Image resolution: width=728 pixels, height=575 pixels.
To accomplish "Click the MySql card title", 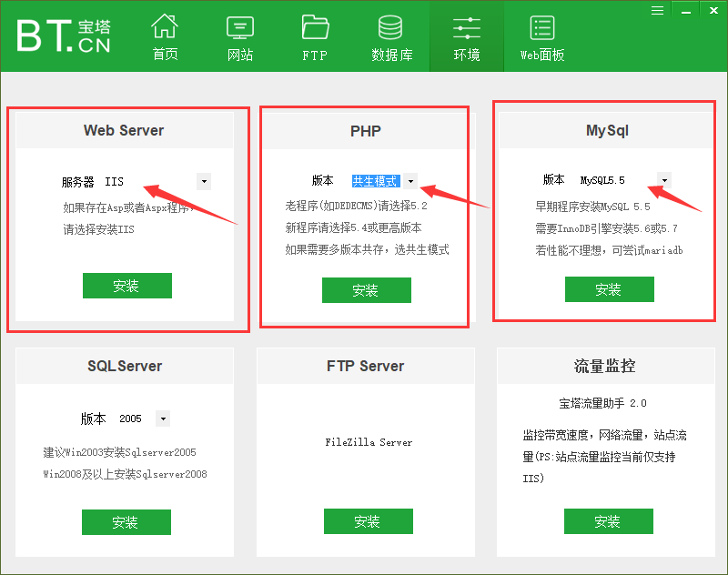I will point(607,130).
